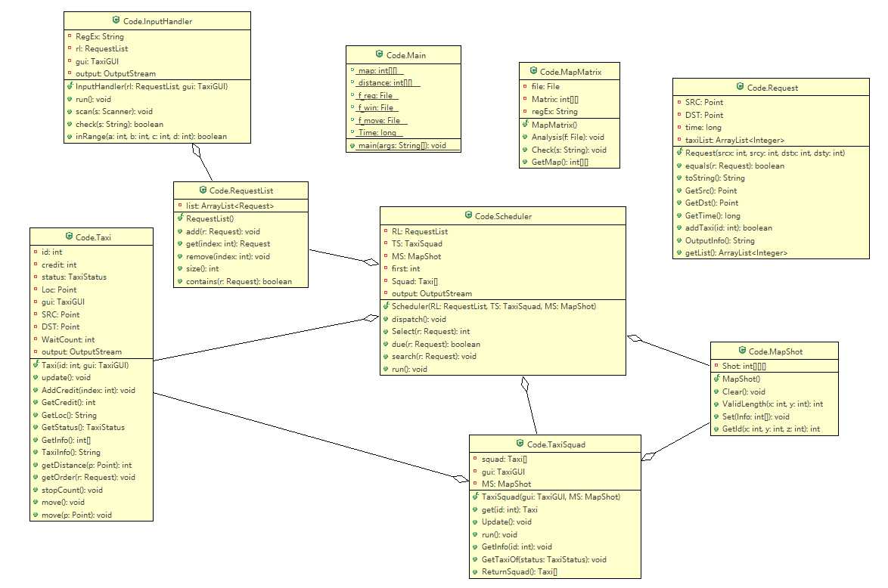888x588 pixels.
Task: Select the Code.Main class title
Action: click(405, 55)
